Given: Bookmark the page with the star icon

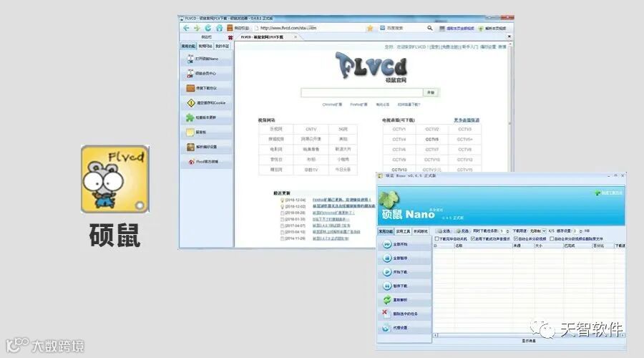Looking at the screenshot, I should tap(370, 28).
